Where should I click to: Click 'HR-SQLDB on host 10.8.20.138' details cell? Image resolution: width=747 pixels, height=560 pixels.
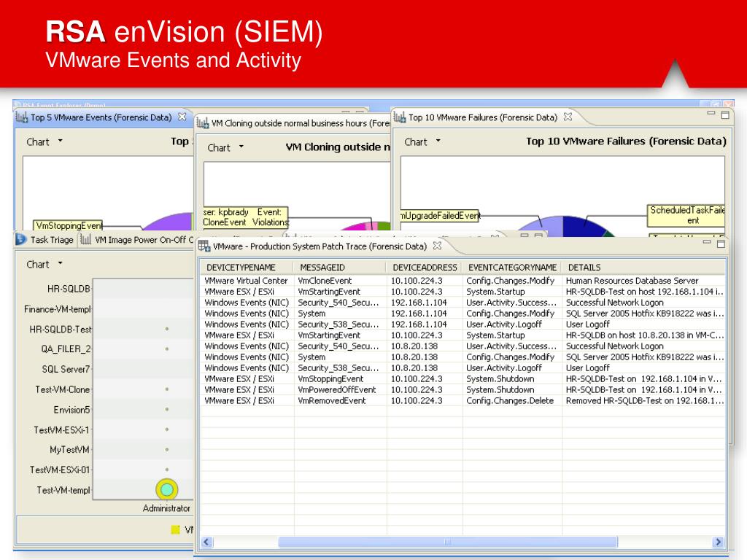645,335
